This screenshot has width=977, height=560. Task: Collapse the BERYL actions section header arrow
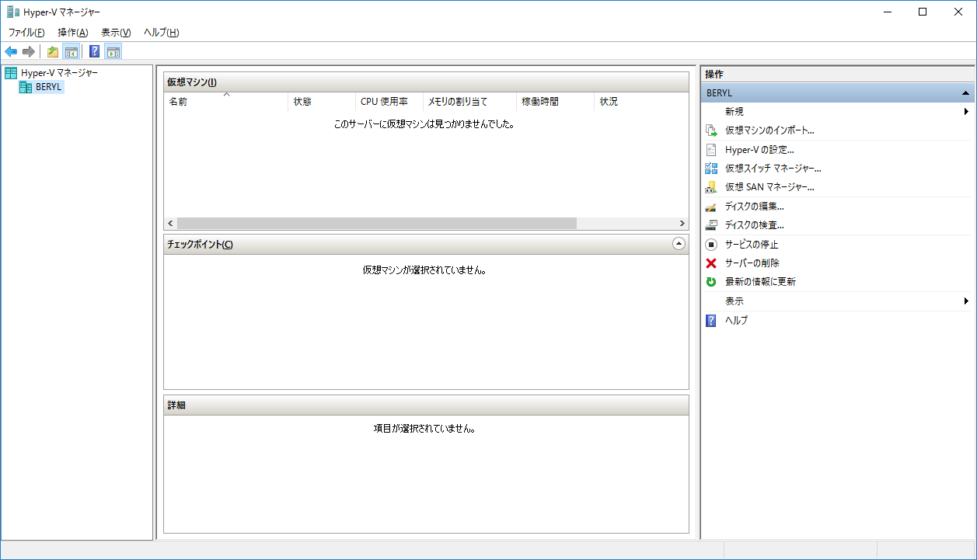[x=965, y=93]
